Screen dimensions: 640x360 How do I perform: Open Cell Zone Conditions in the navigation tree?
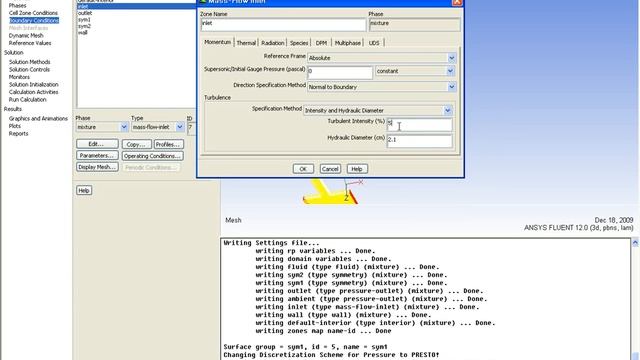[x=33, y=13]
